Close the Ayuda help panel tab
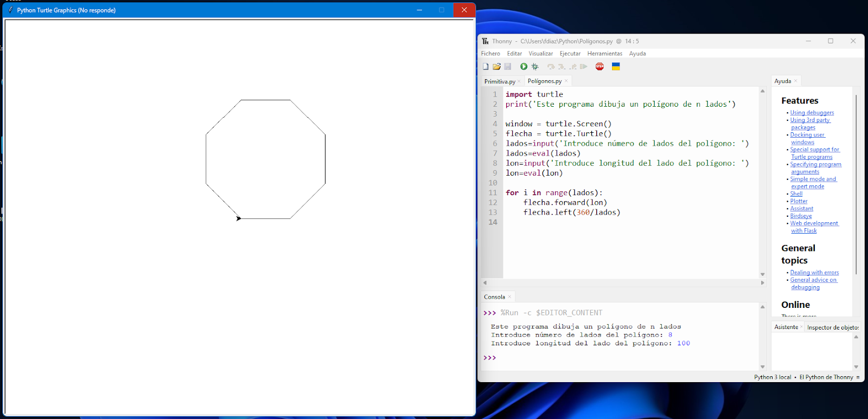Screen dimensions: 868x419 (x=796, y=81)
